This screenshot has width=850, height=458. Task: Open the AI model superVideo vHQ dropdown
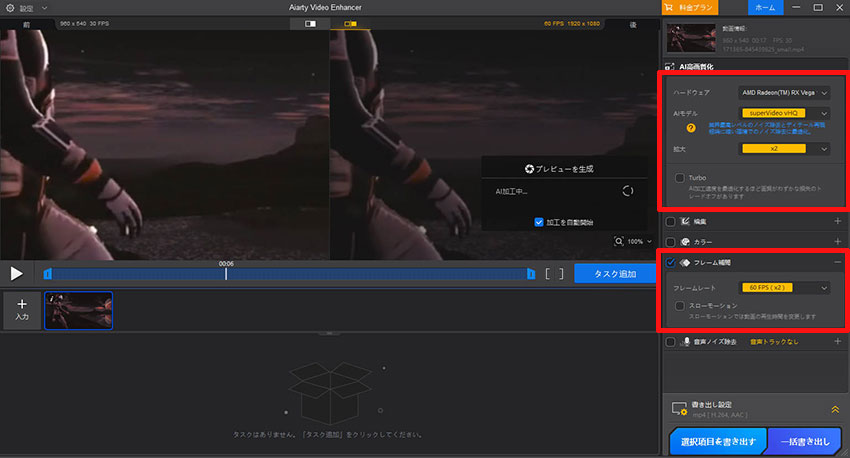click(783, 113)
